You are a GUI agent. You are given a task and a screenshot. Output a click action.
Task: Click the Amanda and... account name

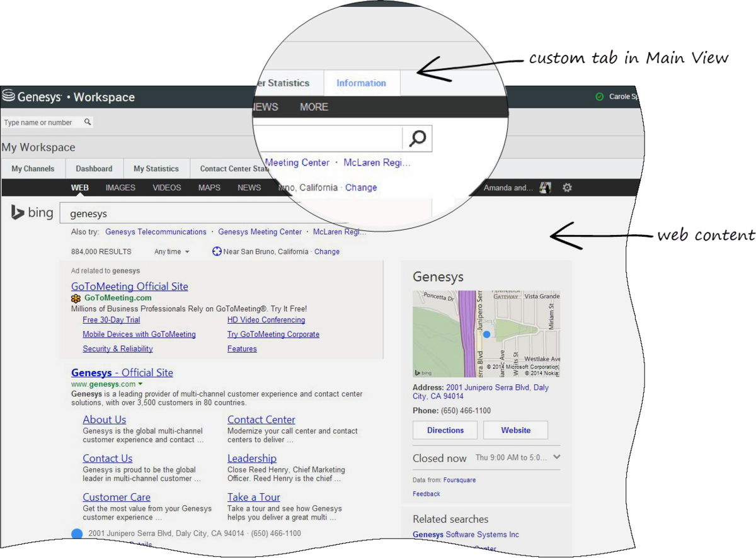pyautogui.click(x=508, y=188)
